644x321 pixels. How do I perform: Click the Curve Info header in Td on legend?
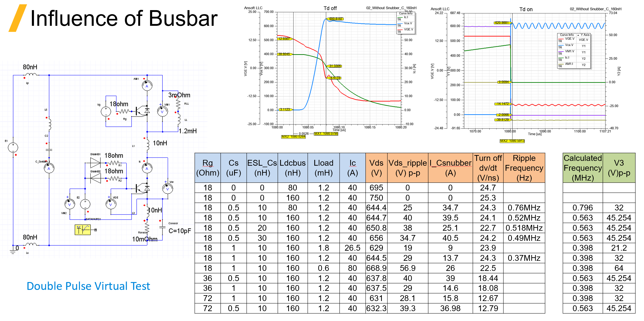click(x=567, y=35)
